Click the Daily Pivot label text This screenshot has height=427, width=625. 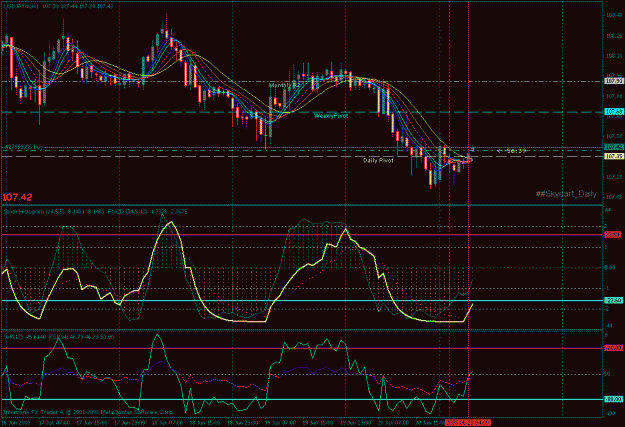tap(378, 160)
